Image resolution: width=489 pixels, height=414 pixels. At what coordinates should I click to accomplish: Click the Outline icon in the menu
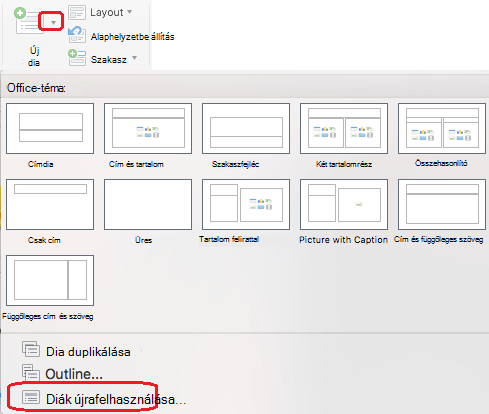31,372
